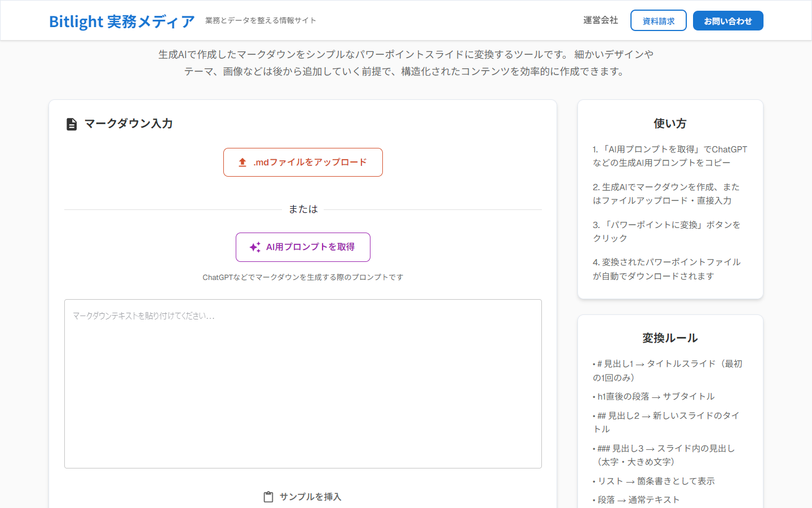This screenshot has height=508, width=812.
Task: Click the .mdファイルをアップロード button
Action: (x=303, y=163)
